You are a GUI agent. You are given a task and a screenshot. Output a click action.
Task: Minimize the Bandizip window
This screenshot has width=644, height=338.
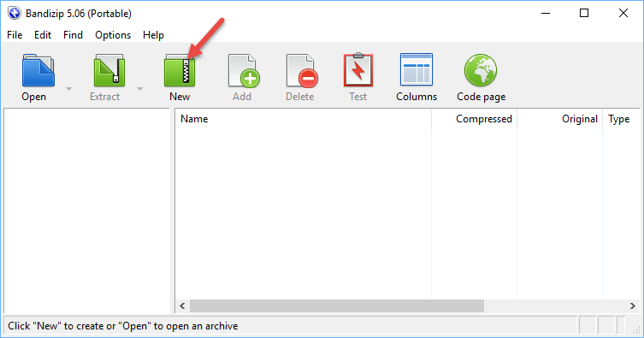point(546,13)
